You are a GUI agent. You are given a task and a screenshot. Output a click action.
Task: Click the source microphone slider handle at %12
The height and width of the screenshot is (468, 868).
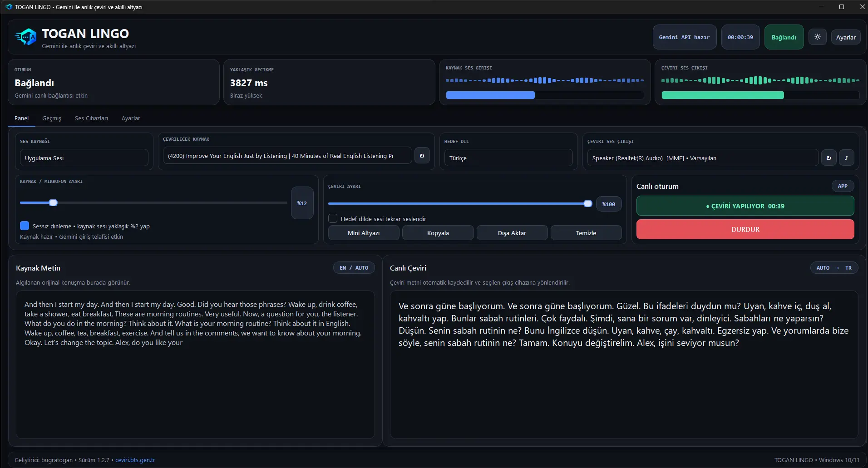coord(53,202)
